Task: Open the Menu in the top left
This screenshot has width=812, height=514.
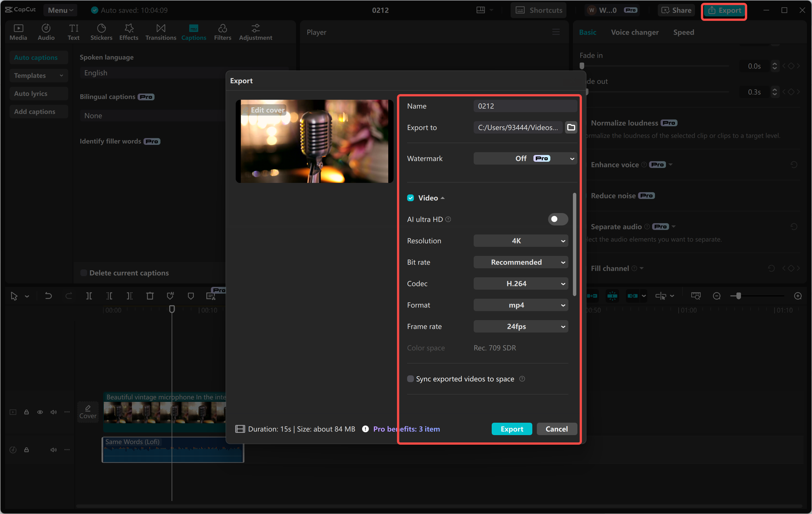Action: tap(60, 10)
